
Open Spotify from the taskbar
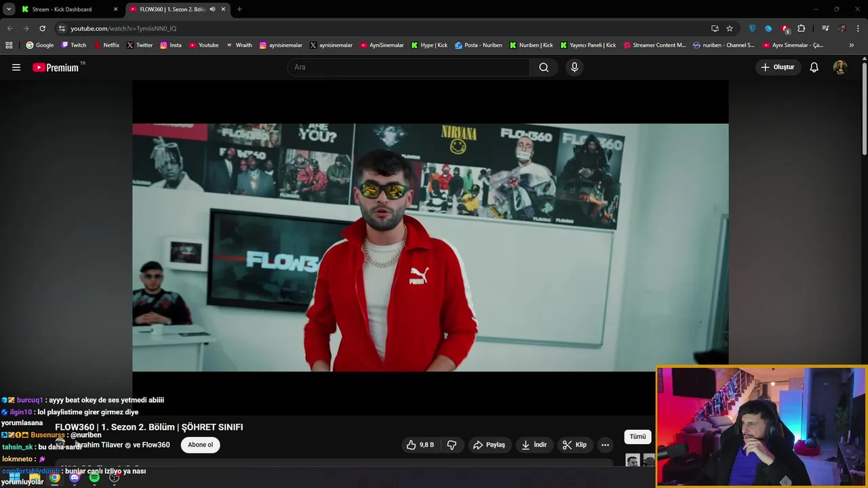coord(94,478)
